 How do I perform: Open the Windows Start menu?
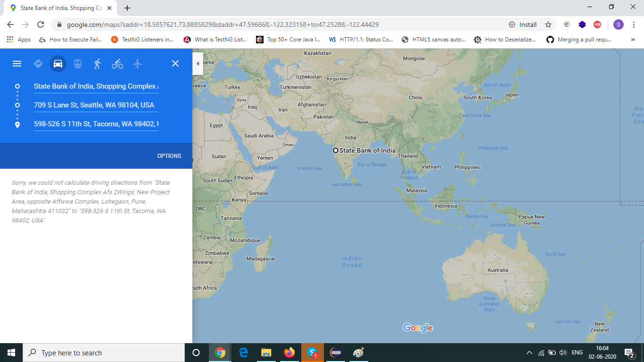11,353
